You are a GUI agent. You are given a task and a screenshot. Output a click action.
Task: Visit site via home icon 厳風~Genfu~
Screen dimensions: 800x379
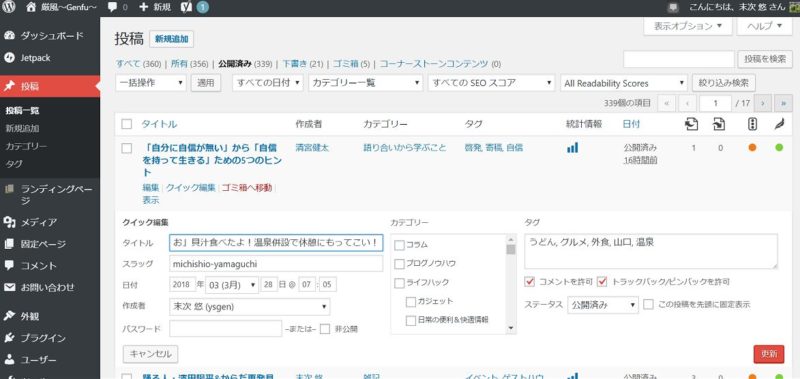pyautogui.click(x=61, y=7)
